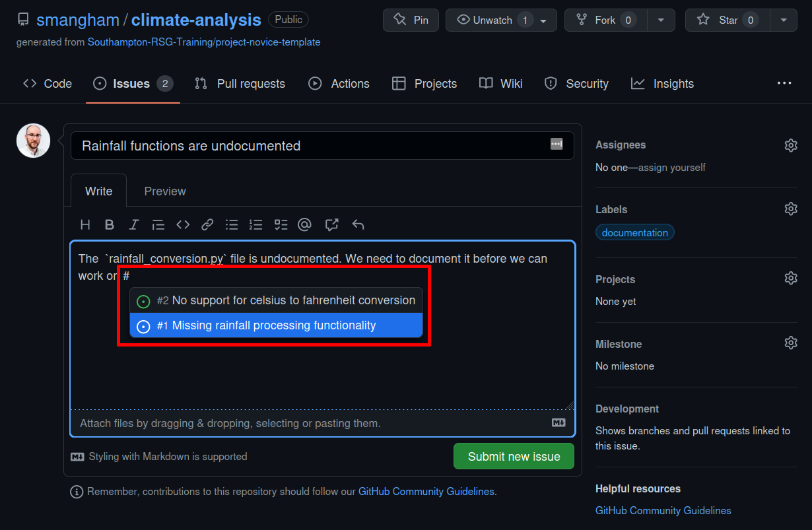Add a numbered list

[x=256, y=224]
